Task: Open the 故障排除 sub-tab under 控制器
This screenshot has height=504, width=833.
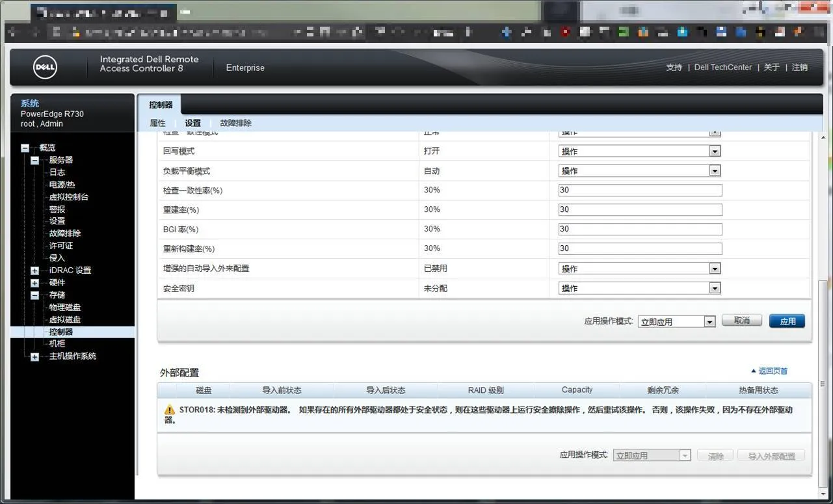Action: point(236,123)
